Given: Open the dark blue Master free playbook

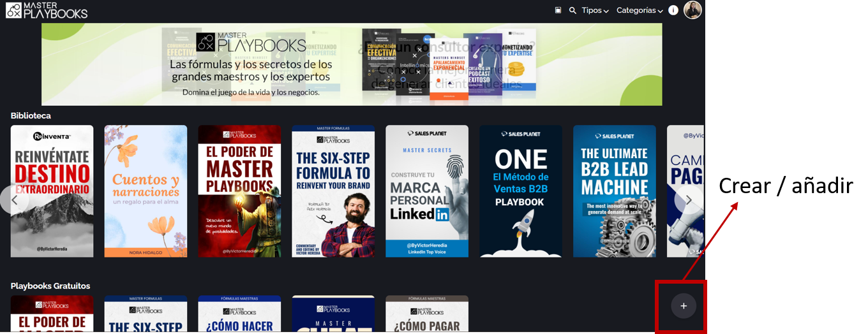Looking at the screenshot, I should [x=333, y=314].
